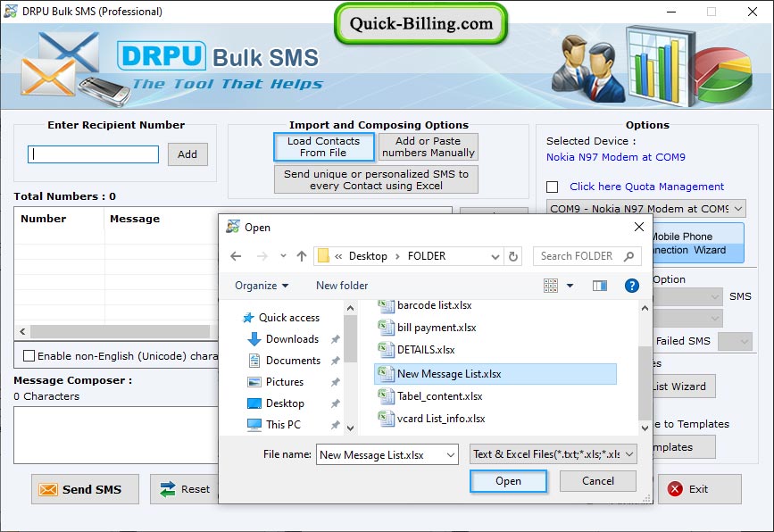Viewport: 774px width, 532px height.
Task: Open the Organize menu
Action: coord(262,286)
